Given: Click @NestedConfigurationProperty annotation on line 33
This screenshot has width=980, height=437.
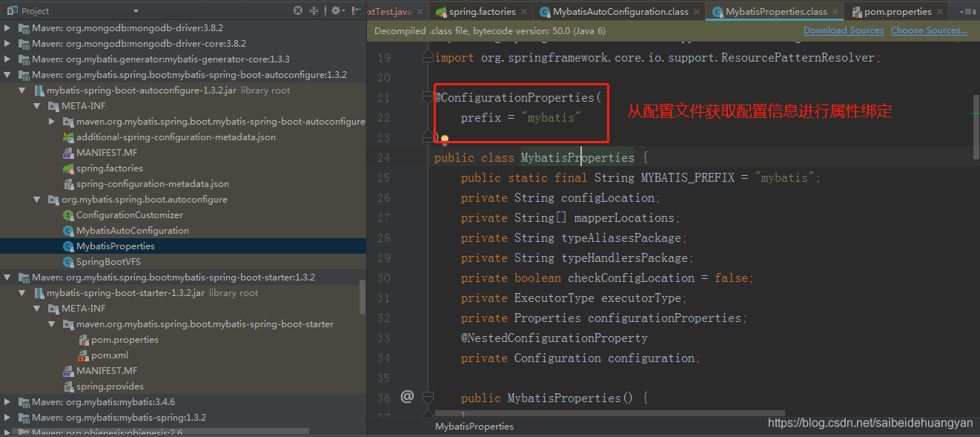Looking at the screenshot, I should click(x=554, y=338).
